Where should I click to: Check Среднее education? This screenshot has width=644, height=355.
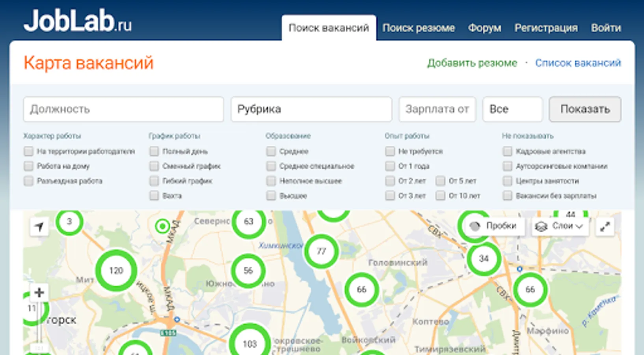(271, 151)
